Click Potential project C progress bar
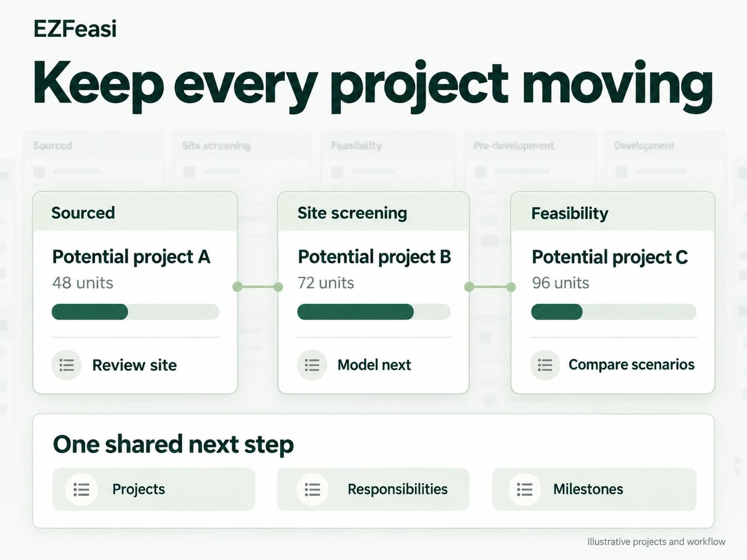This screenshot has height=560, width=747. pyautogui.click(x=614, y=312)
